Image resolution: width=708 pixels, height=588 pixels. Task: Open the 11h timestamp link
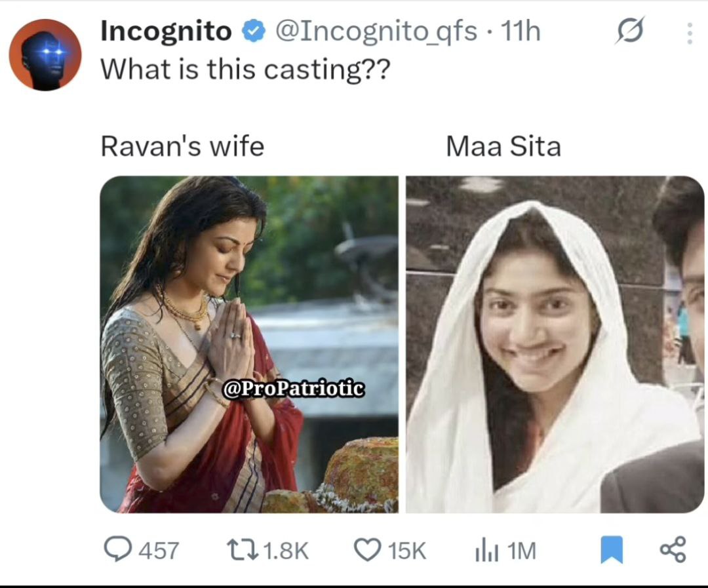pyautogui.click(x=521, y=31)
